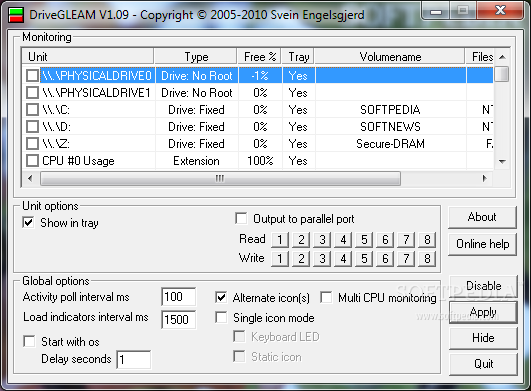This screenshot has width=531, height=391.
Task: Click the horizontal scrollbar thumb
Action: (x=220, y=178)
